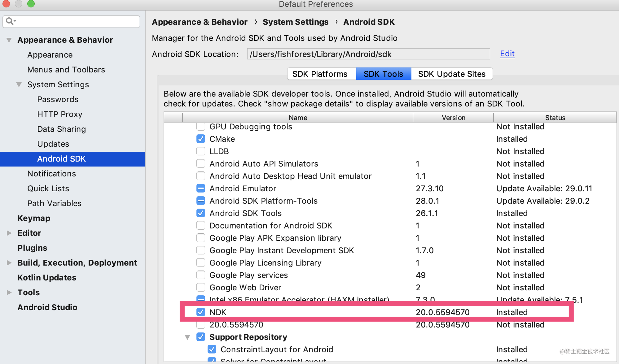Click Edit to change SDK location
619x364 pixels.
pos(507,54)
